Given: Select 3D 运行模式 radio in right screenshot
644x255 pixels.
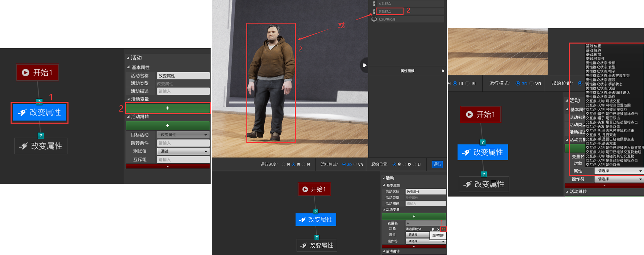Looking at the screenshot, I should [518, 83].
